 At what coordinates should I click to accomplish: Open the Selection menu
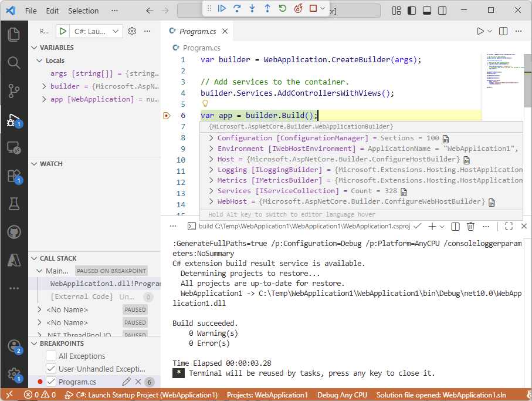pyautogui.click(x=83, y=11)
